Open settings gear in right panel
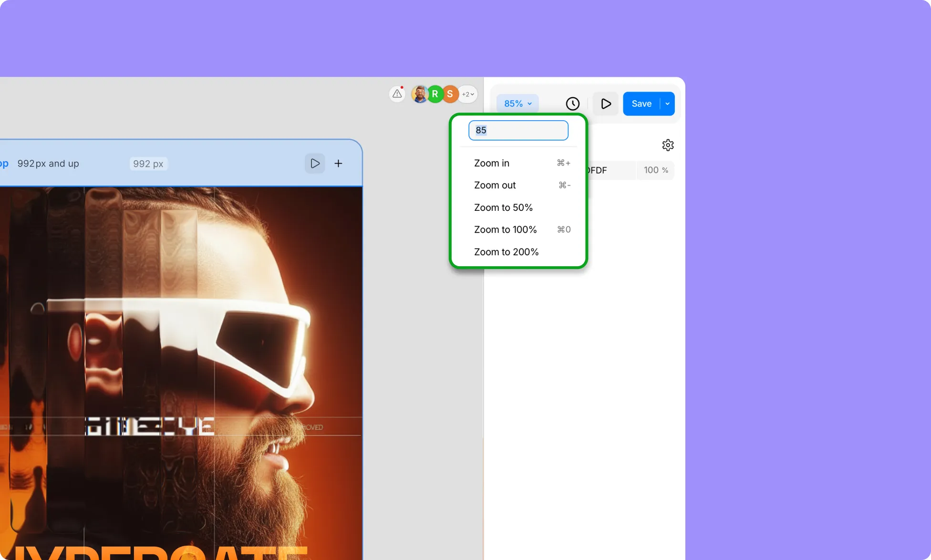Viewport: 931px width, 560px height. click(x=668, y=145)
